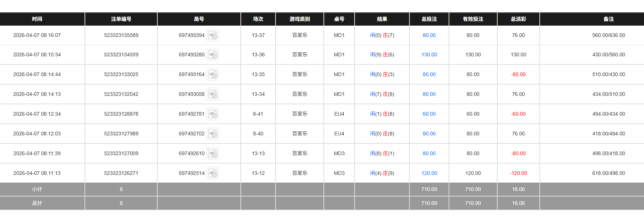View replay icon for round 697492781
The height and width of the screenshot is (221, 644).
tap(213, 114)
